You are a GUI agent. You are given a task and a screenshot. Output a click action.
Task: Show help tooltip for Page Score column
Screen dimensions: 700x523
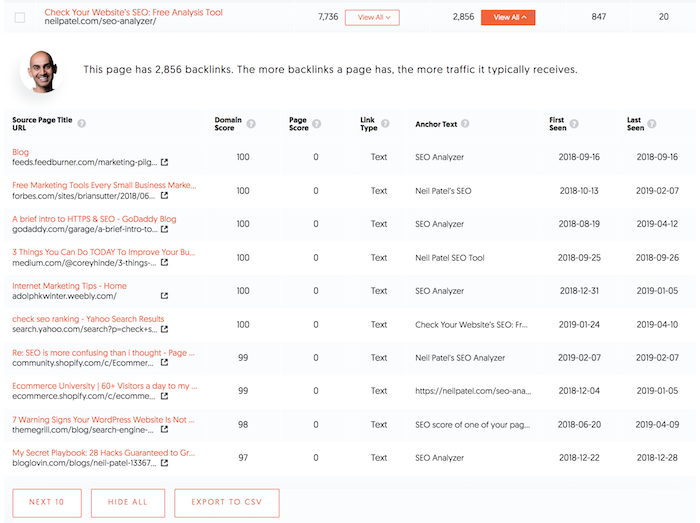[x=317, y=124]
